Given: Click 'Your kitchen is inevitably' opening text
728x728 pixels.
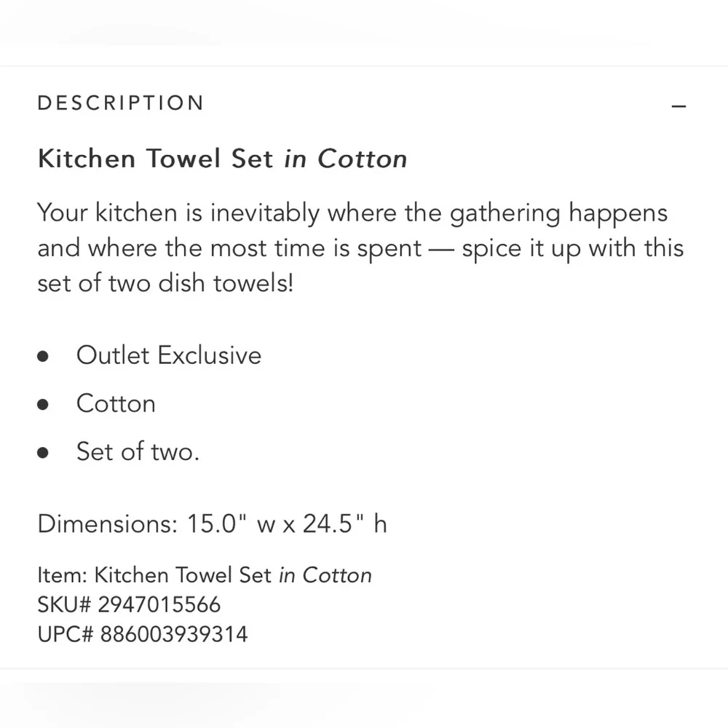Looking at the screenshot, I should click(x=179, y=213).
